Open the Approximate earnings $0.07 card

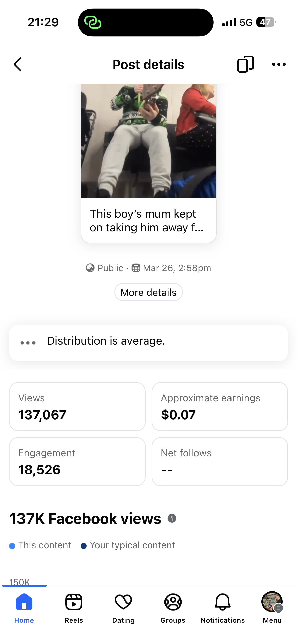[x=220, y=407]
